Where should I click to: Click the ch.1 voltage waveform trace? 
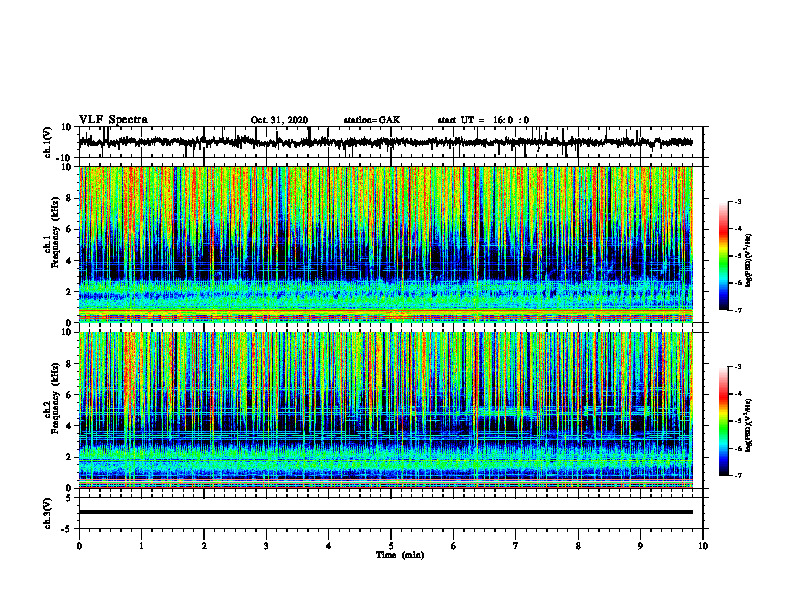385,142
